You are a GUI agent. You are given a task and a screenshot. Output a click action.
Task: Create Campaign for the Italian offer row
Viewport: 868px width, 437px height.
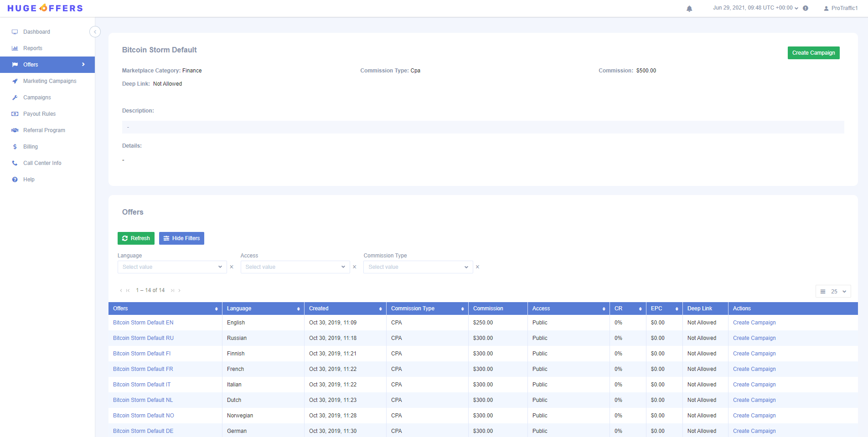754,385
